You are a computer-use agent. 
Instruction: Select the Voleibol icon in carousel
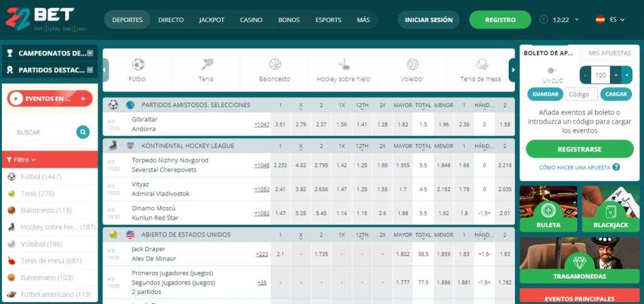(413, 64)
